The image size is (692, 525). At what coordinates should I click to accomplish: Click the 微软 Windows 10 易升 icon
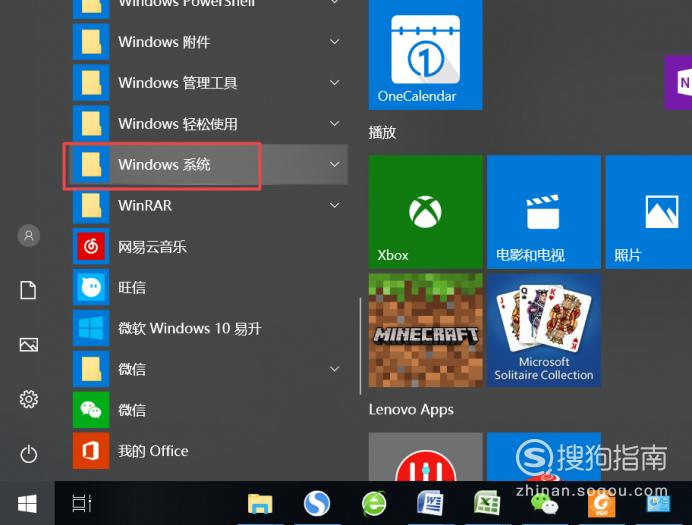tap(91, 328)
